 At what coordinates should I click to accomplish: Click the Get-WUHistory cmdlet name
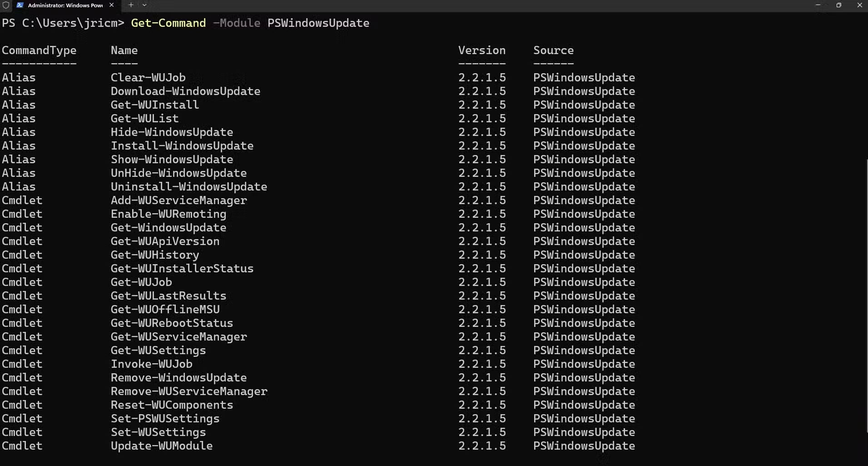pyautogui.click(x=154, y=255)
